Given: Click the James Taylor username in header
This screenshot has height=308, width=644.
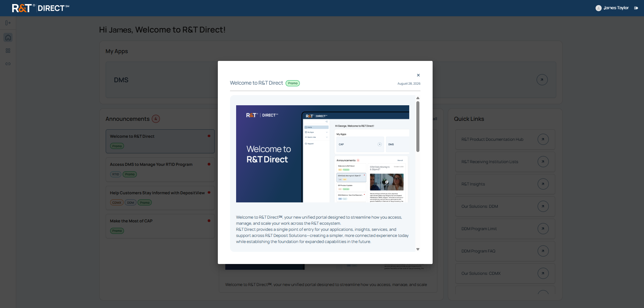Looking at the screenshot, I should point(616,8).
